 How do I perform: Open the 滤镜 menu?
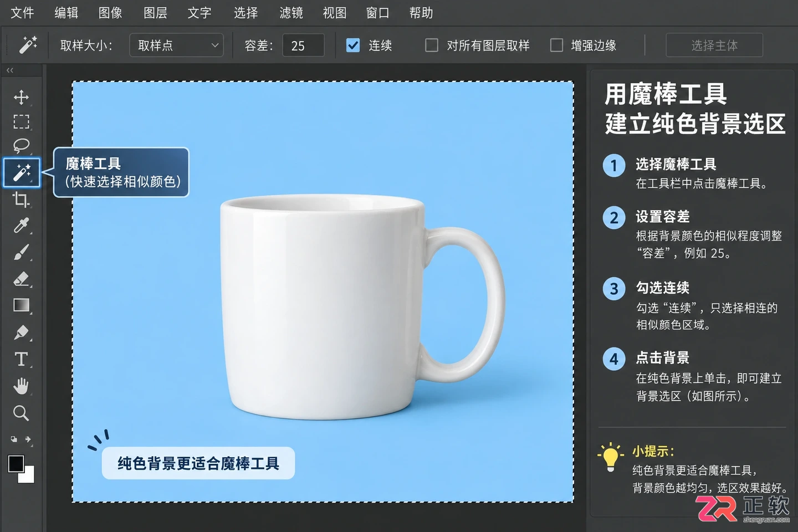291,13
